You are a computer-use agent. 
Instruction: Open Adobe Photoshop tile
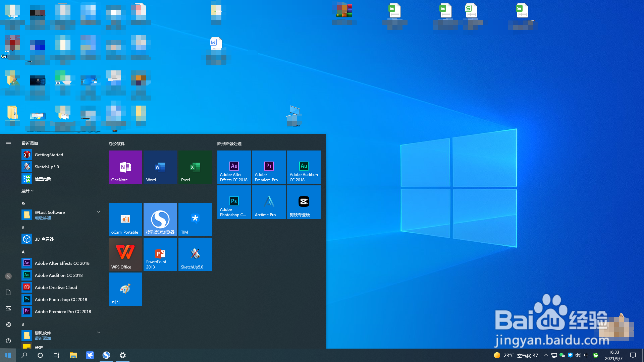pyautogui.click(x=234, y=202)
